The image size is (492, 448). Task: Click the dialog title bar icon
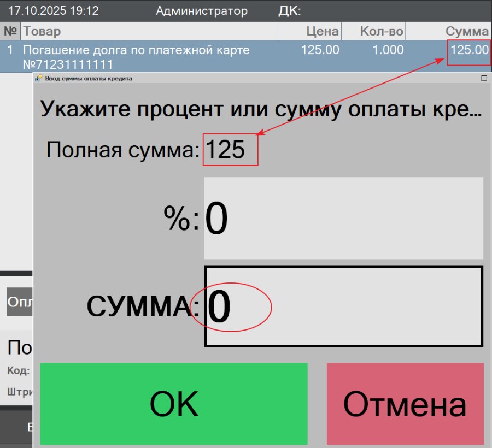(38, 78)
